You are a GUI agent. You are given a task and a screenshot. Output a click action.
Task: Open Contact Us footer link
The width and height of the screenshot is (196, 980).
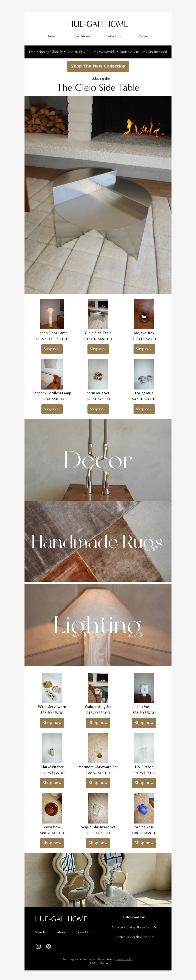83,932
